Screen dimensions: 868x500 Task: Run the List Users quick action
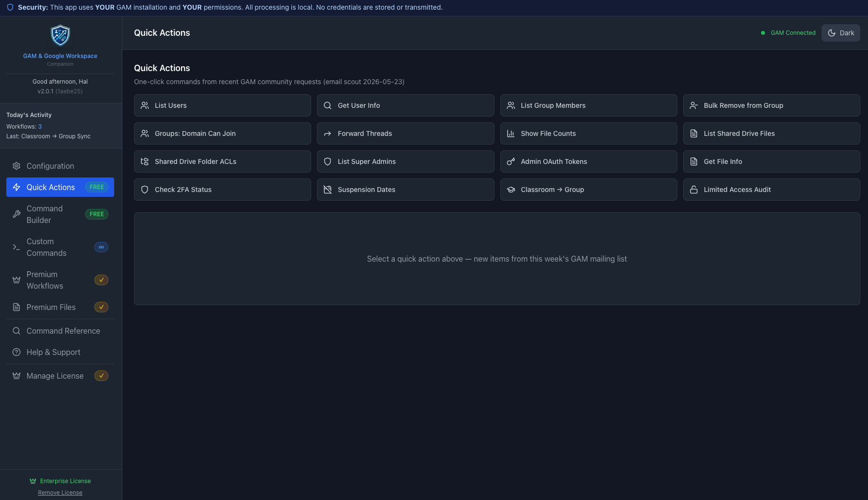223,105
